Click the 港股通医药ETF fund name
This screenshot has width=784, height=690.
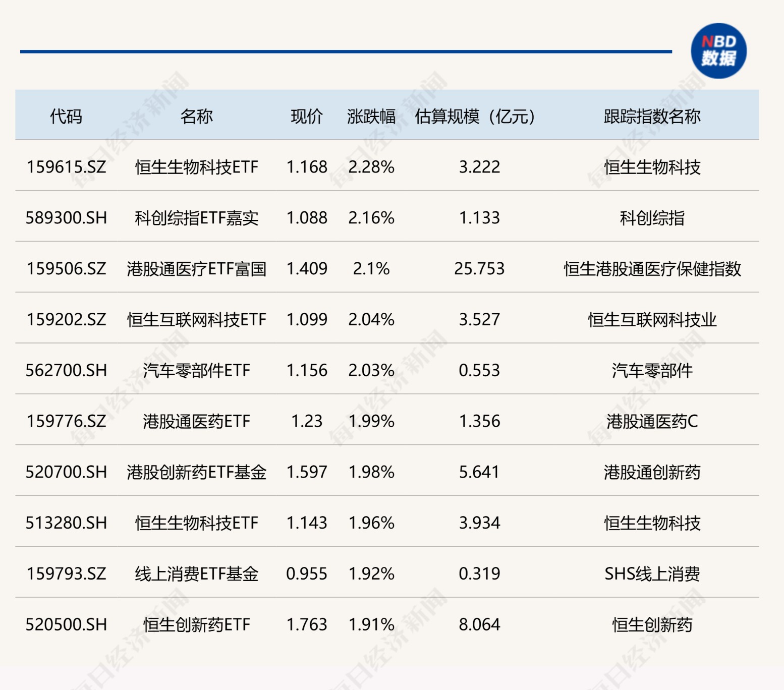pos(196,421)
